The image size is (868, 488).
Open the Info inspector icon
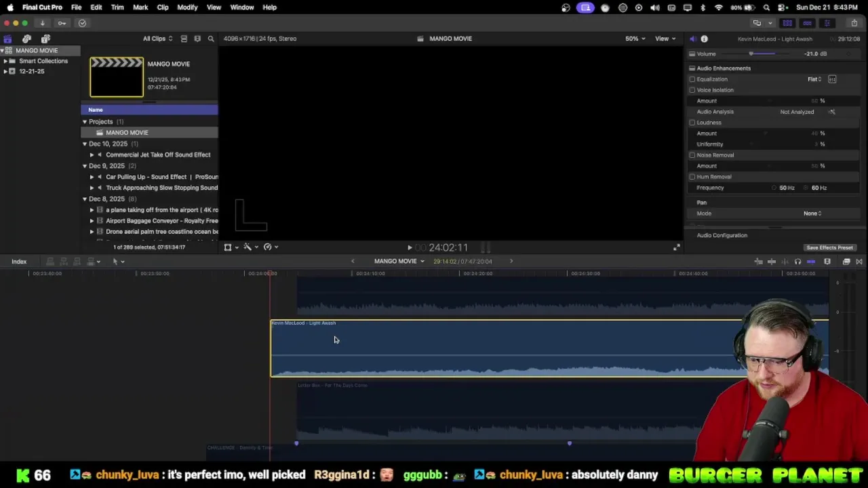coord(704,39)
